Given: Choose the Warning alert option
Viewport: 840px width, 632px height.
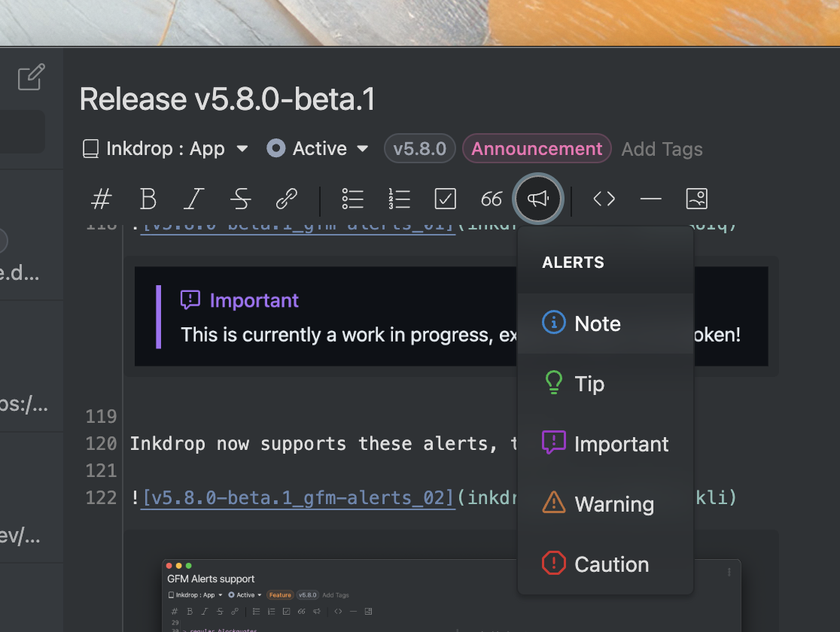Looking at the screenshot, I should click(613, 504).
